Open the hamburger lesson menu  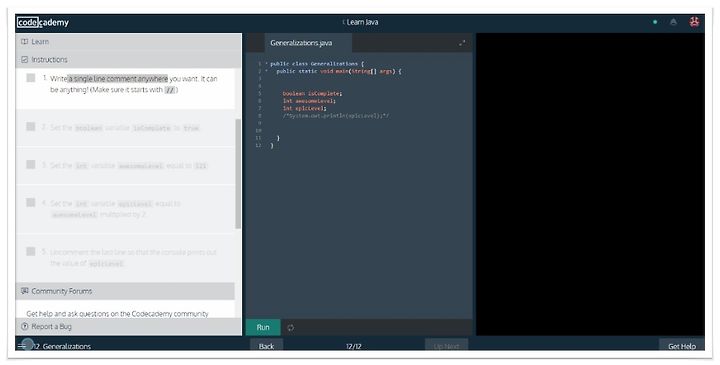click(22, 346)
